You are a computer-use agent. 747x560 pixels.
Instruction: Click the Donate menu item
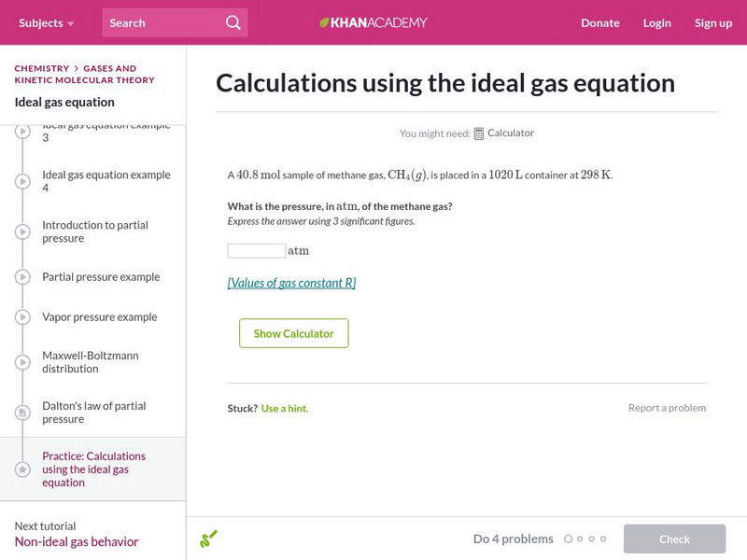point(599,22)
